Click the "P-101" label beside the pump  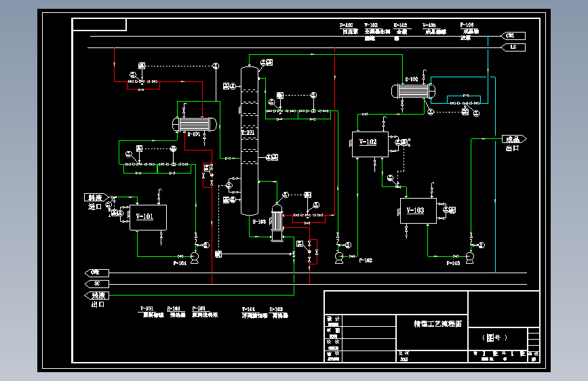180,263
